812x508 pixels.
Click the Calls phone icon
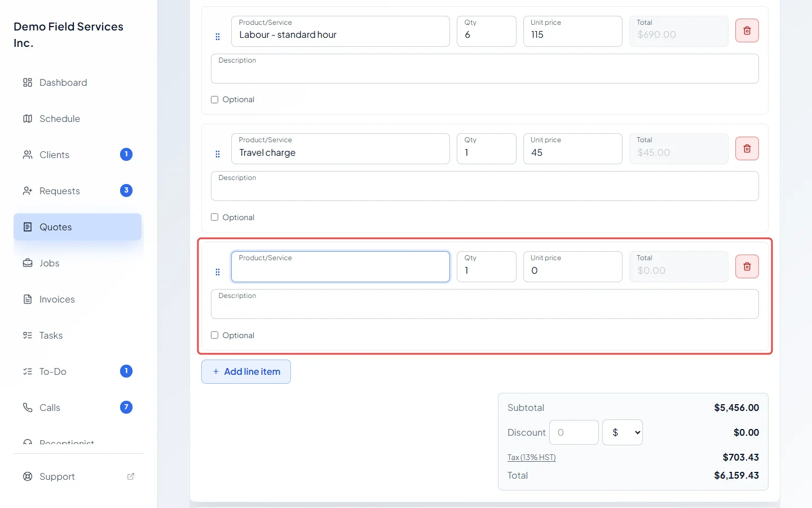(x=28, y=408)
